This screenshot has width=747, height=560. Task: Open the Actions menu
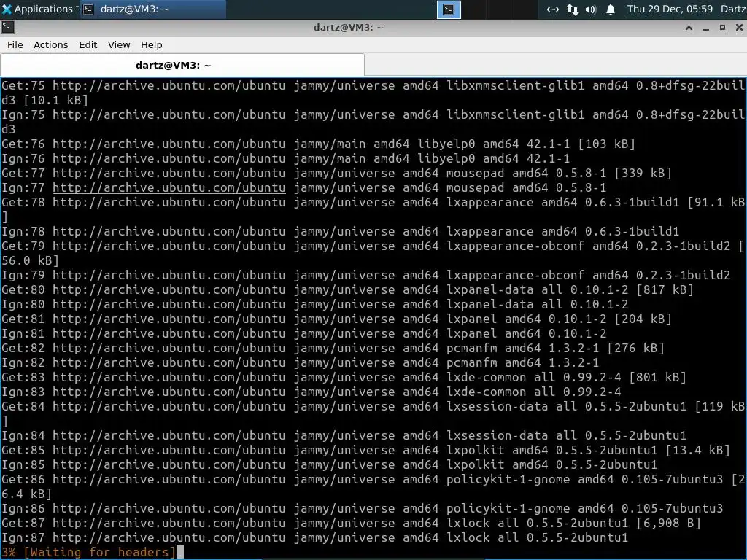pyautogui.click(x=50, y=44)
